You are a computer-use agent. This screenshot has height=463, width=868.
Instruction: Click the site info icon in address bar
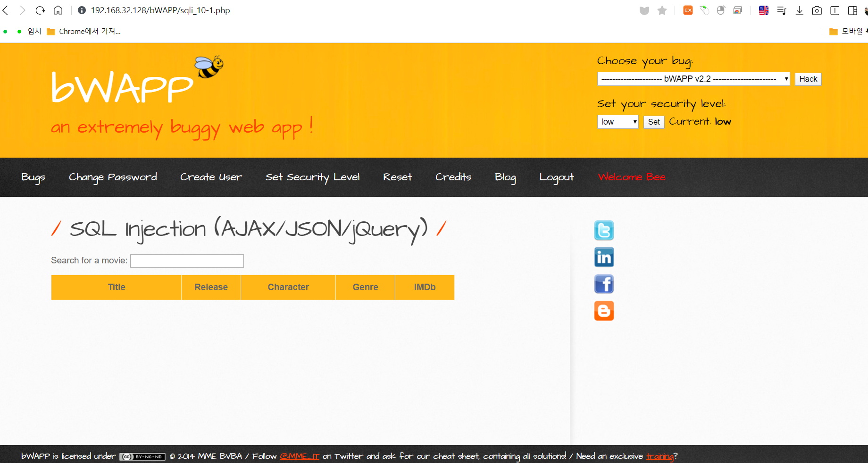pos(82,10)
